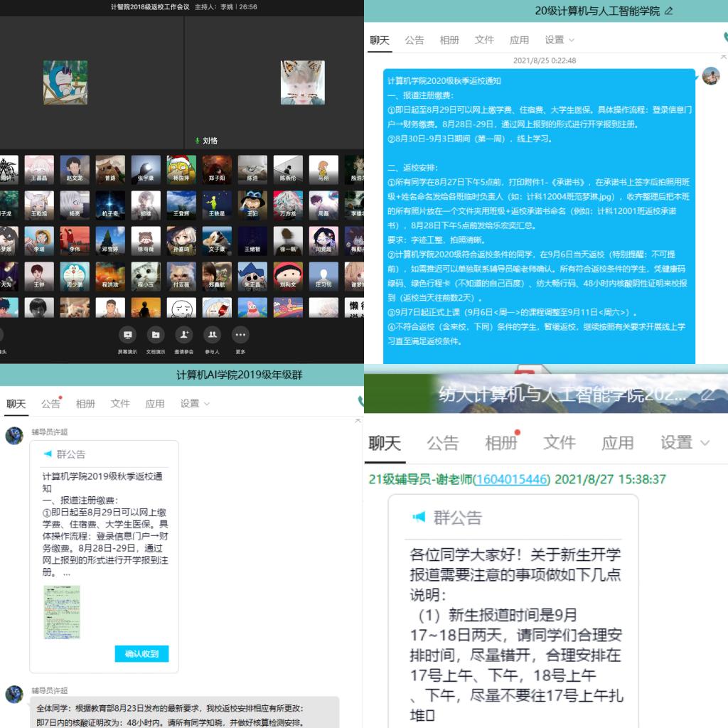Click the 更多 three-dots icon in meeting toolbar
Screen dimensions: 728x728
(x=240, y=335)
